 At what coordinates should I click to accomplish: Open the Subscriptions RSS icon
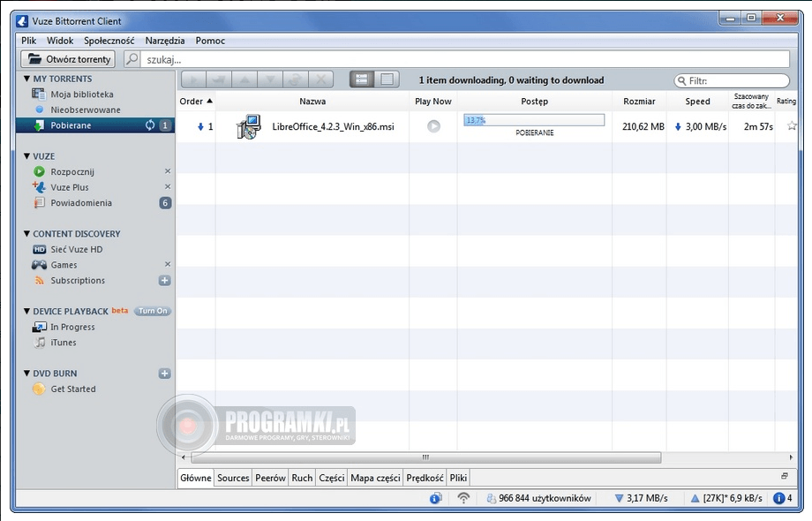click(x=40, y=280)
